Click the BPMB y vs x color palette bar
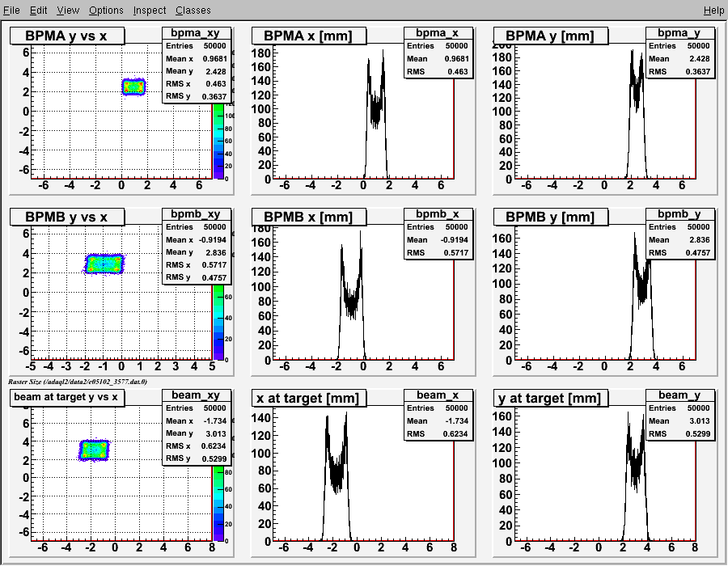 pyautogui.click(x=218, y=322)
